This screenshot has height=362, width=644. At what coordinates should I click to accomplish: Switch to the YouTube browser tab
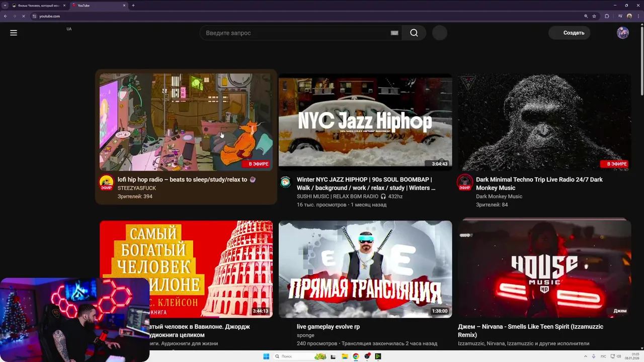[98, 6]
